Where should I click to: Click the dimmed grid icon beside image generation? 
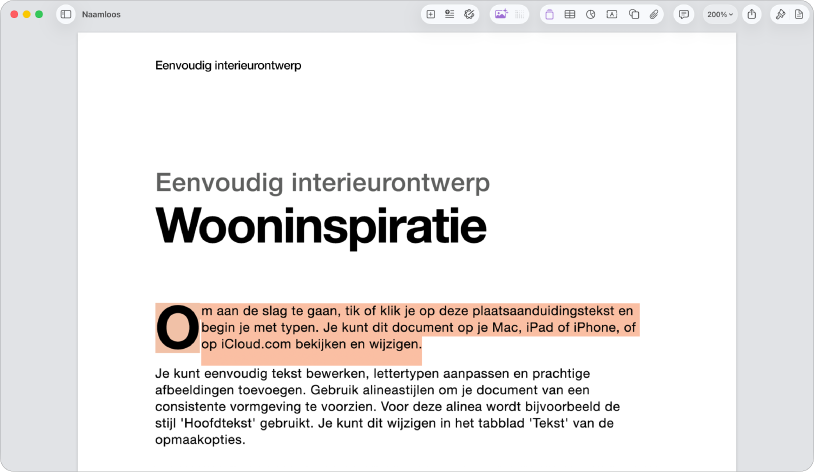[x=520, y=15]
